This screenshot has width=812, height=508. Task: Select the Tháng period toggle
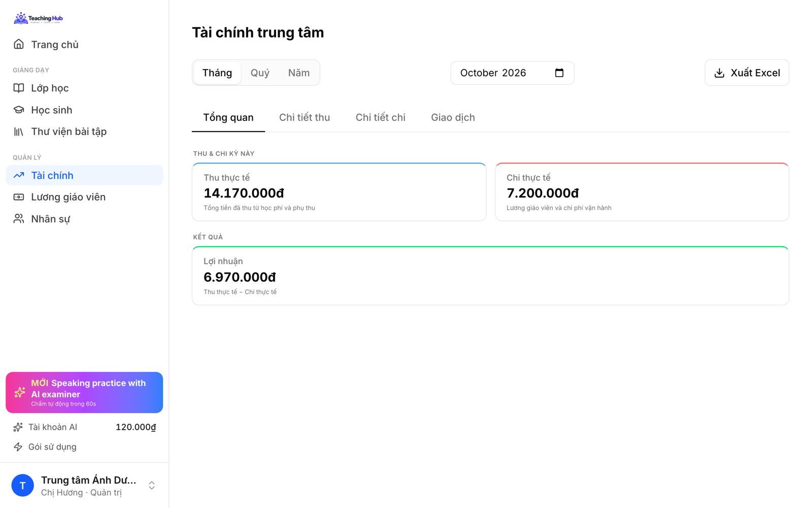coord(217,73)
